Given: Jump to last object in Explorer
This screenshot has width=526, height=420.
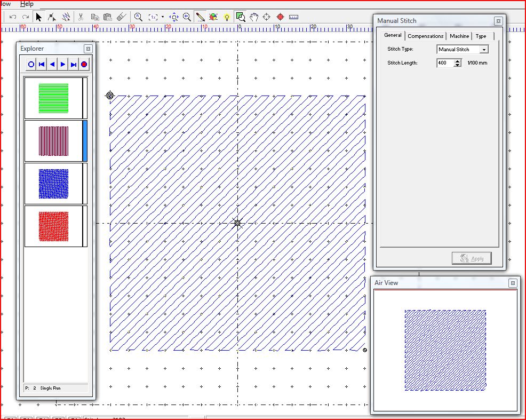Looking at the screenshot, I should (x=74, y=65).
